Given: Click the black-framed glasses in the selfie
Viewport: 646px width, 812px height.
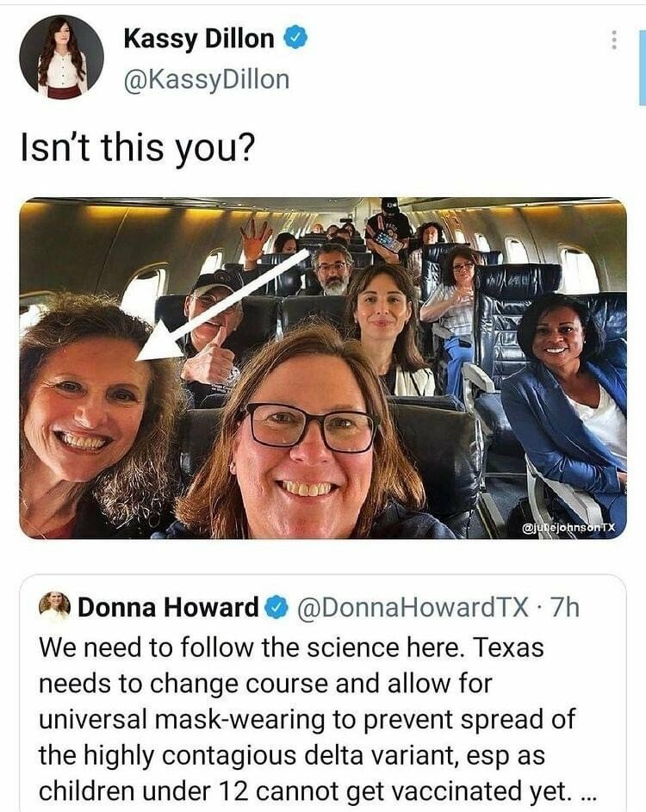Looking at the screenshot, I should tap(311, 427).
